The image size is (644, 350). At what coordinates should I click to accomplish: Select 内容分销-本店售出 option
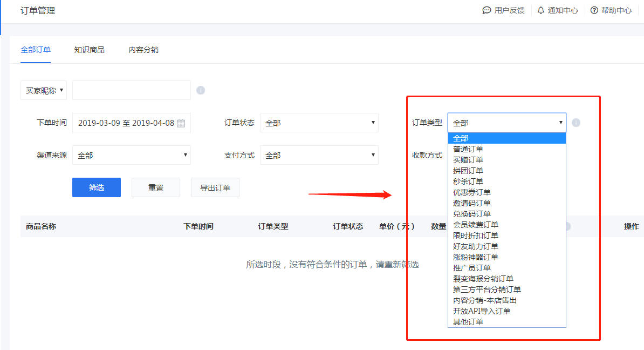coord(507,300)
